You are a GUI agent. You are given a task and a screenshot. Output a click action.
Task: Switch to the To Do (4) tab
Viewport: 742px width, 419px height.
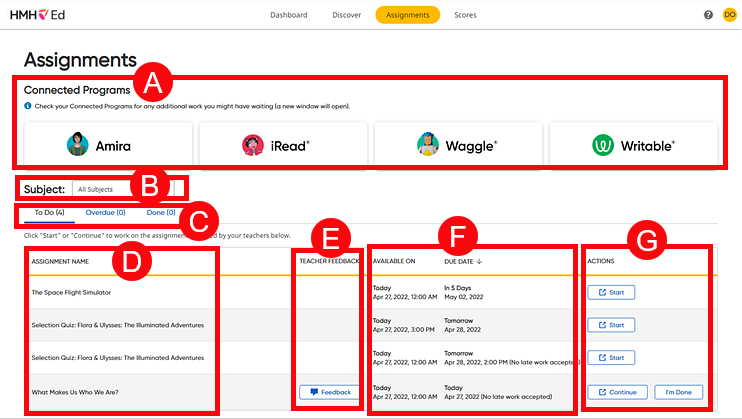(49, 213)
